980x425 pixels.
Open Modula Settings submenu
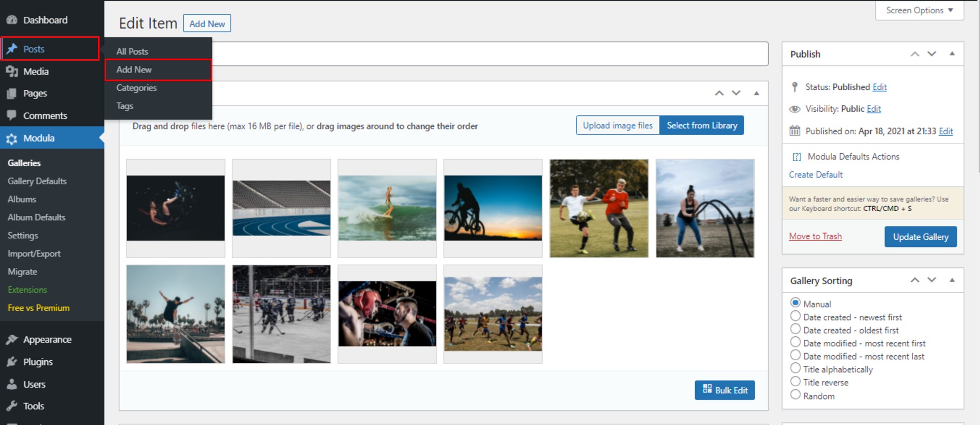(x=23, y=236)
